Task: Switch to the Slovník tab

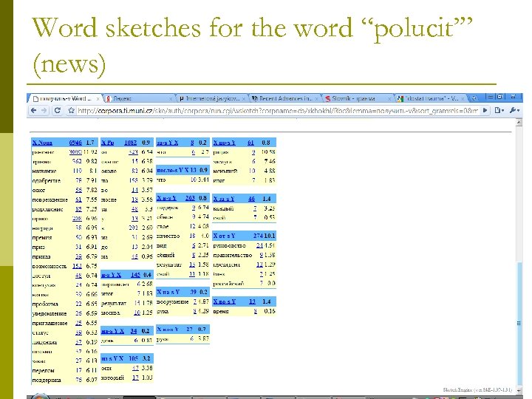Action: coord(358,98)
